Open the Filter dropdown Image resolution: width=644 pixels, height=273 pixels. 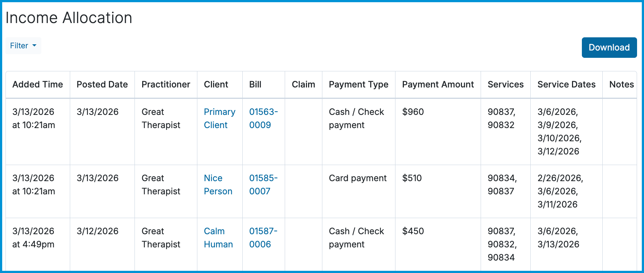23,45
